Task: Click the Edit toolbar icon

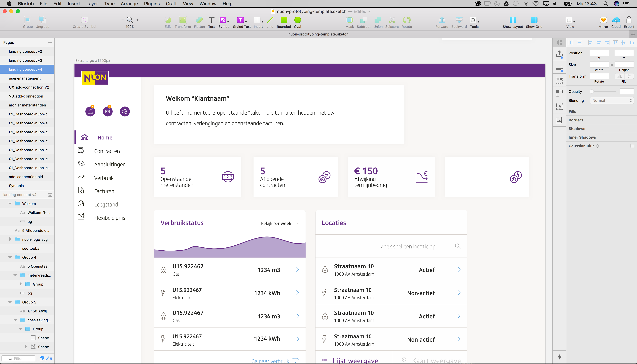Action: (168, 20)
